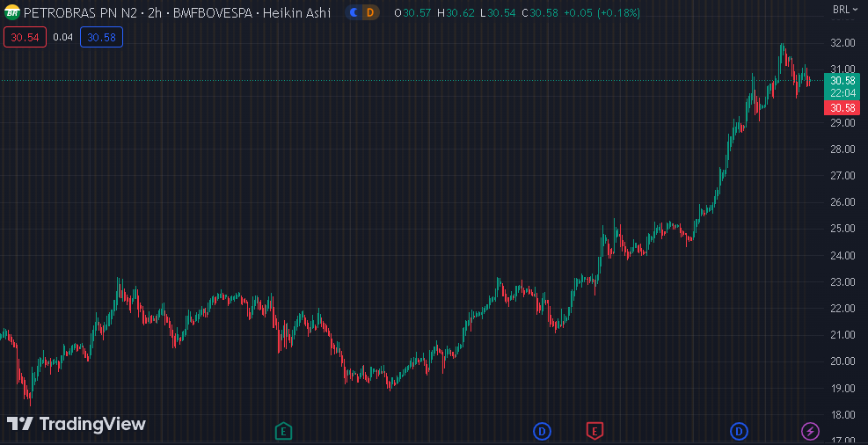Viewport: 868px width, 445px height.
Task: Click the green earnings E marker
Action: coord(283,430)
